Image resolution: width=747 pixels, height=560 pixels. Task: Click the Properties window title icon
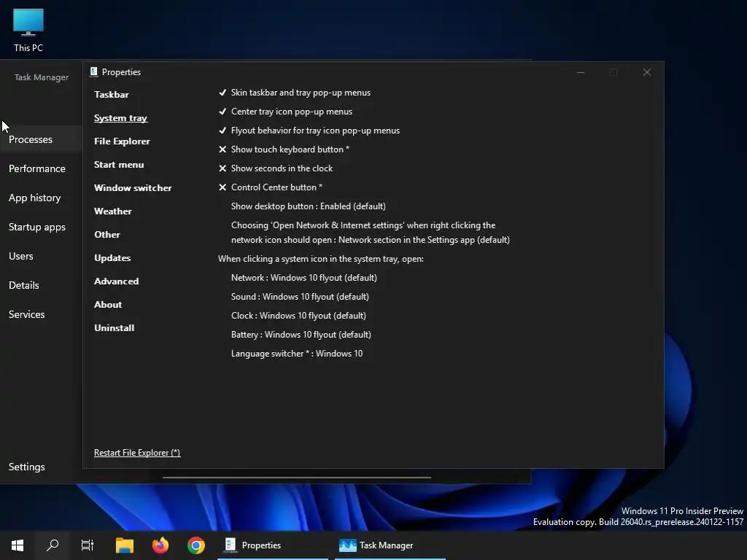(94, 72)
